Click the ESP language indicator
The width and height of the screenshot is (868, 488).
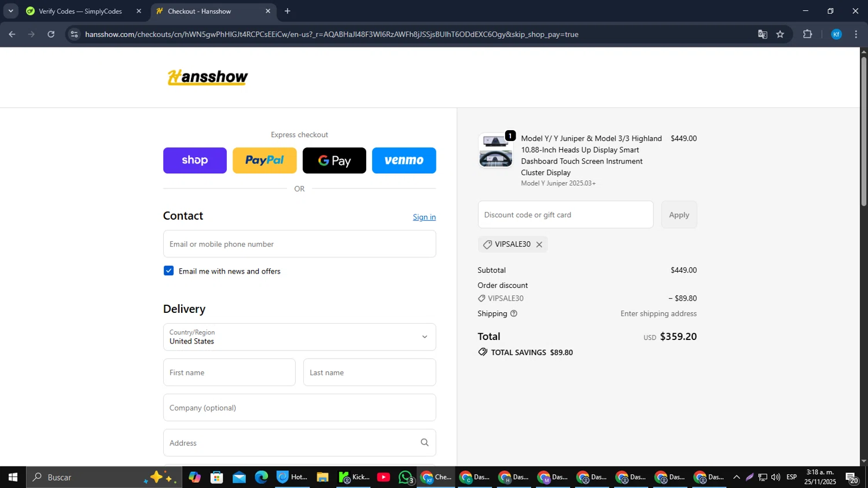792,477
